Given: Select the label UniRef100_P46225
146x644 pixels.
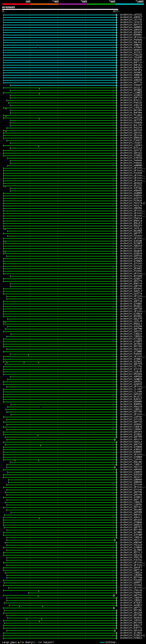Looking at the screenshot, I should point(131,55).
